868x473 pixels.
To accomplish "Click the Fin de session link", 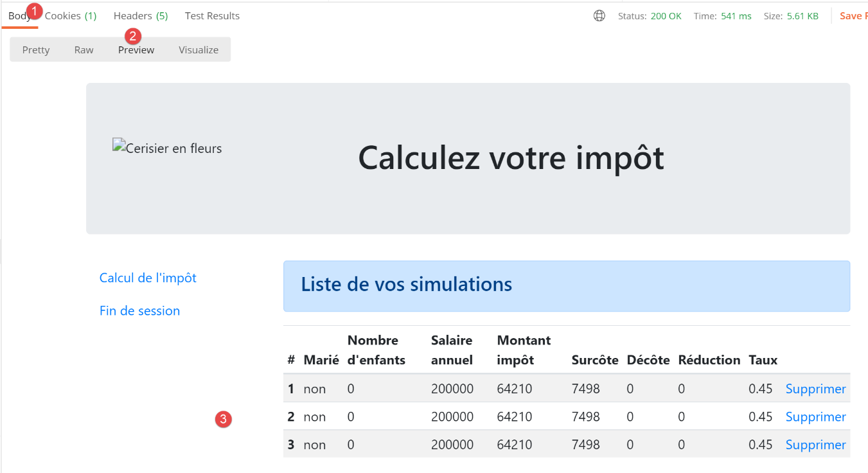I will pos(139,311).
